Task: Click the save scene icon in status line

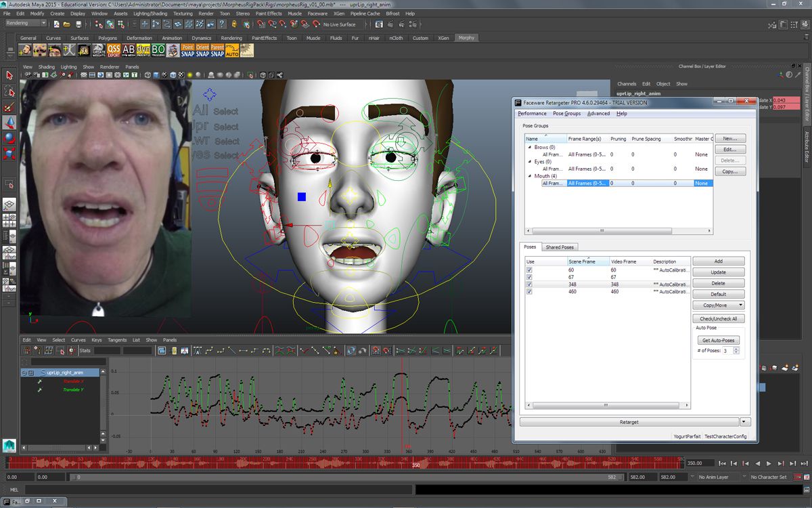Action: [x=78, y=24]
